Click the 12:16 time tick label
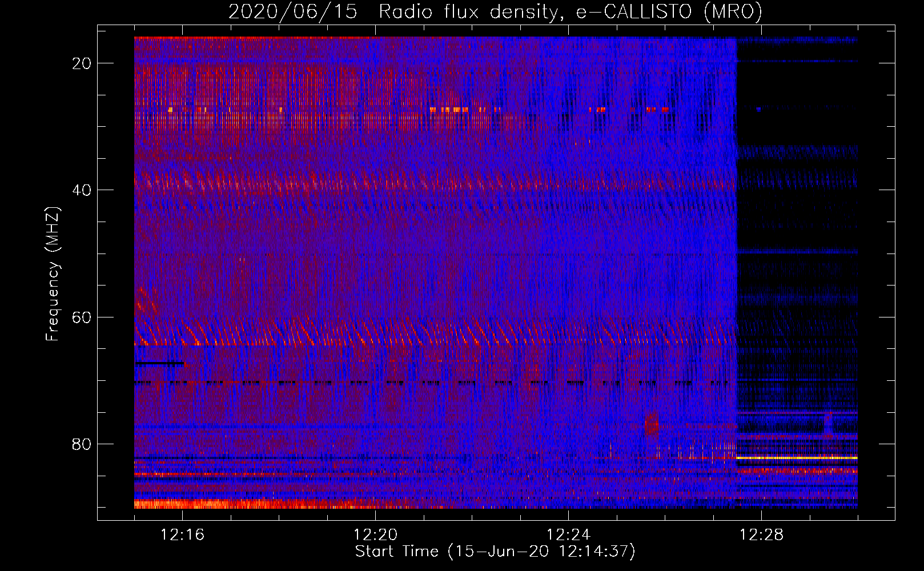This screenshot has width=924, height=571. [x=182, y=535]
